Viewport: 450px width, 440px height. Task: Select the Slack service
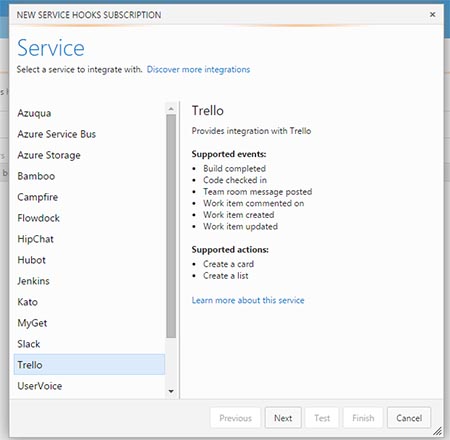(89, 344)
